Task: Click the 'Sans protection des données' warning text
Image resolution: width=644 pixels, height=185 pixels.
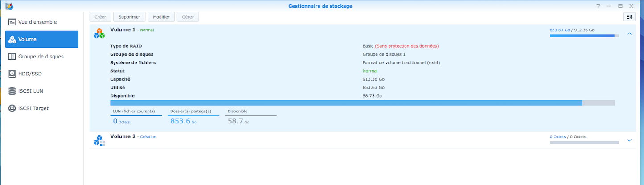Action: [406, 46]
